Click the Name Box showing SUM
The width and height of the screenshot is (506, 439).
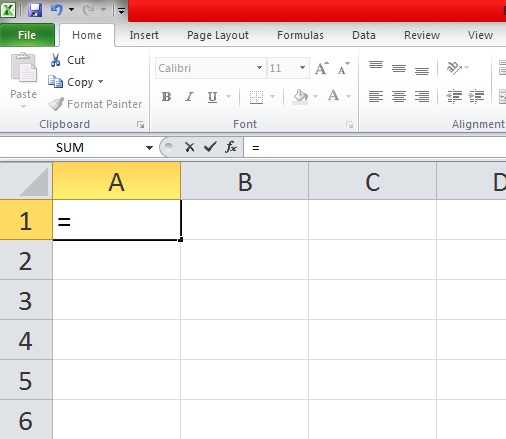tap(70, 147)
